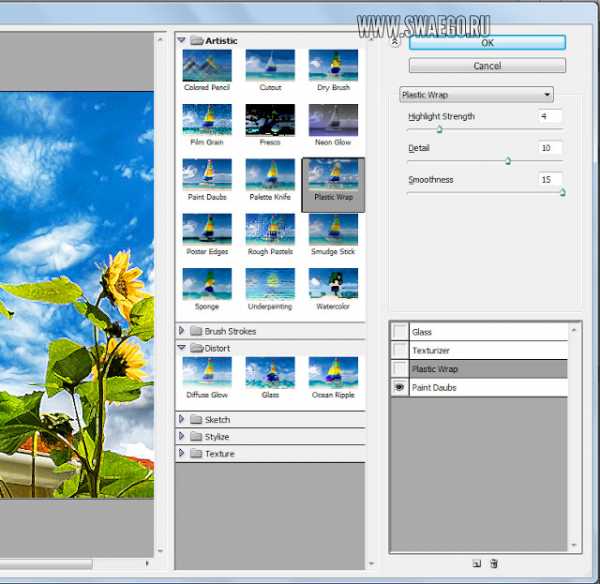The height and width of the screenshot is (584, 600).
Task: Choose the Rough Pastels filter
Action: (x=270, y=230)
